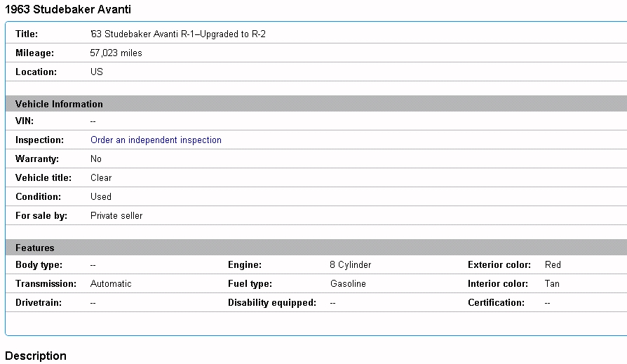Click the 'Disability equipped:' label
Screen dimensions: 627x364
272,303
